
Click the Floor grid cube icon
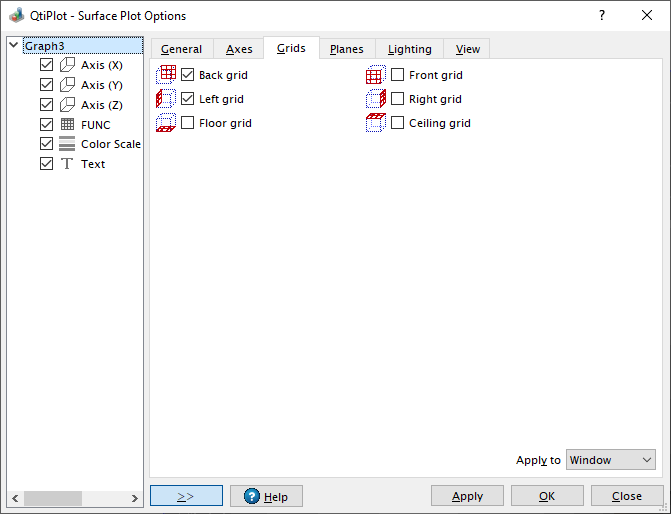tap(167, 123)
